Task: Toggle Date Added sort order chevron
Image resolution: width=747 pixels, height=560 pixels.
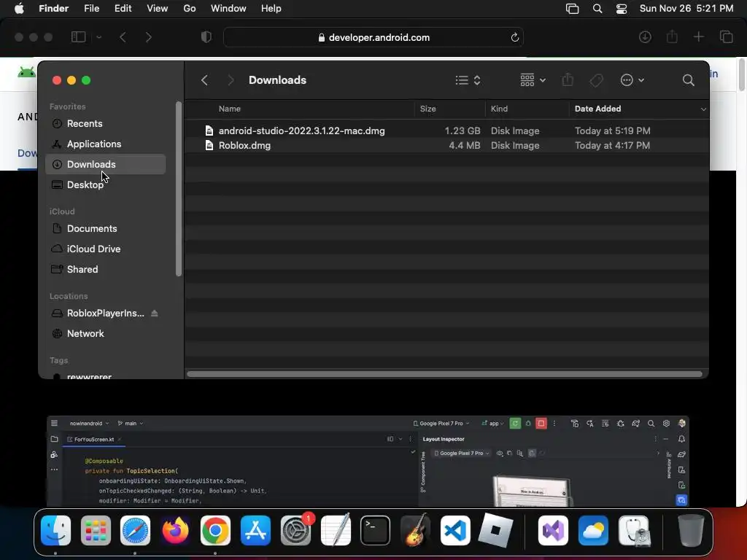Action: (x=703, y=109)
